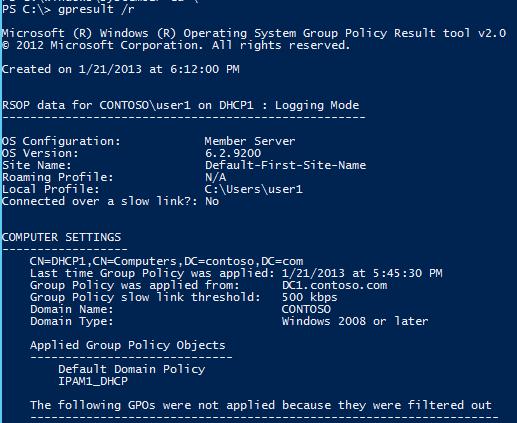Viewport: 517px width, 423px height.
Task: Click the 'Default Domain Policy' GPO entry
Action: pos(132,369)
